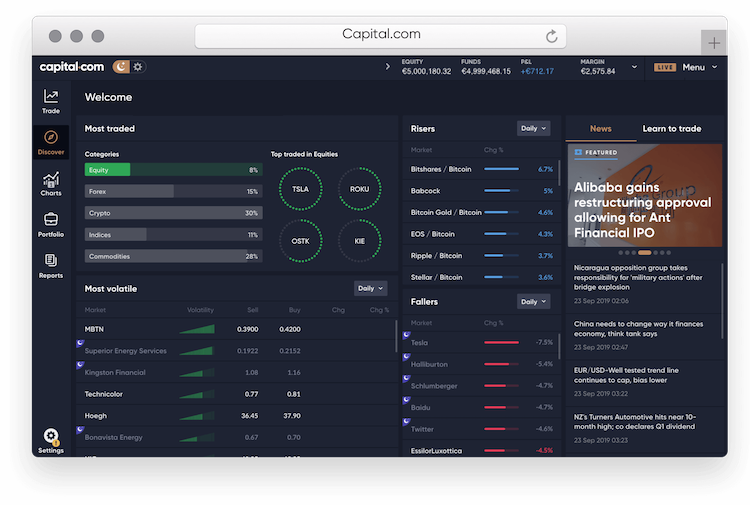Open Most volatile Daily dropdown
Image resolution: width=750 pixels, height=505 pixels.
370,288
